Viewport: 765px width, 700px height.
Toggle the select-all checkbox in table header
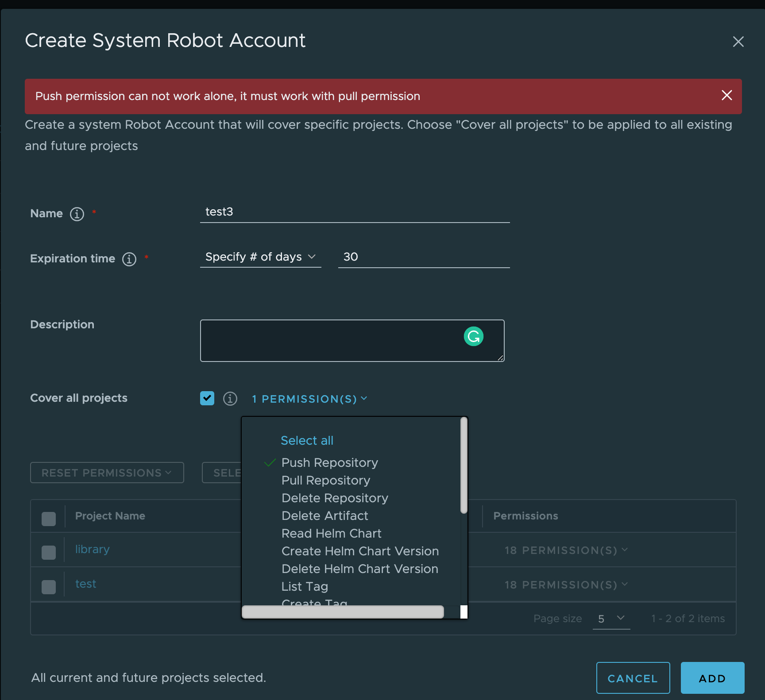[x=49, y=519]
